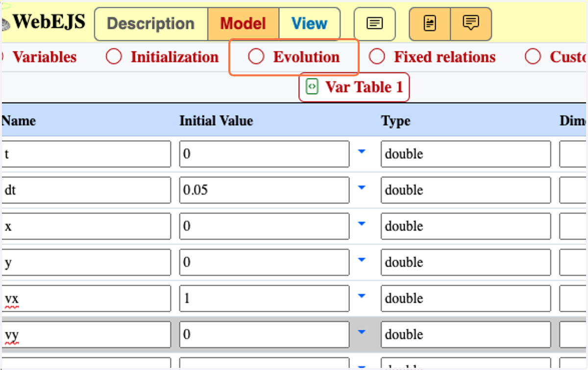Click the name field containing dt

[86, 190]
